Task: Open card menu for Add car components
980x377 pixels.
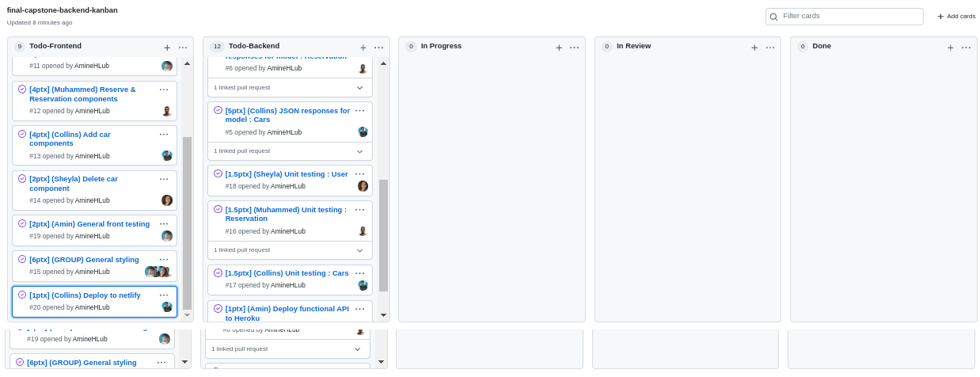Action: tap(164, 135)
